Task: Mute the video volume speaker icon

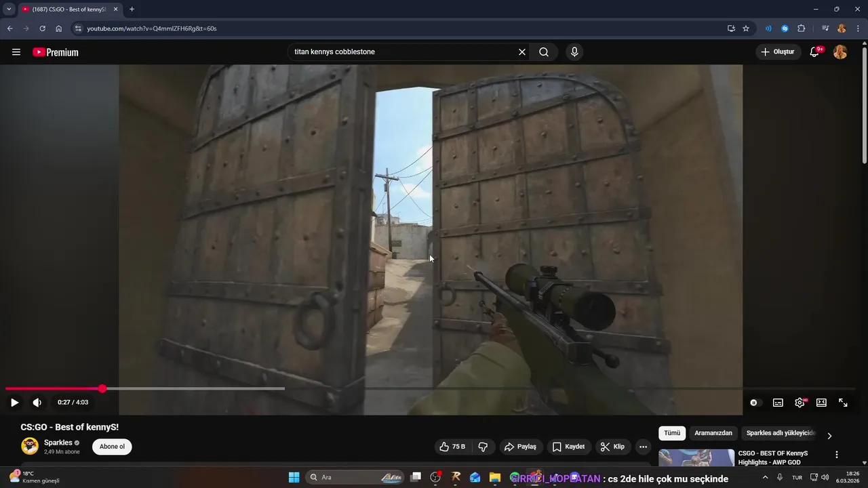Action: (x=37, y=403)
